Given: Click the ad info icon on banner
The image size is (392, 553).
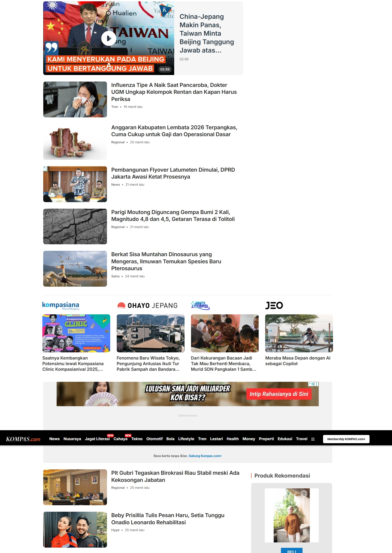Looking at the screenshot, I should [311, 384].
